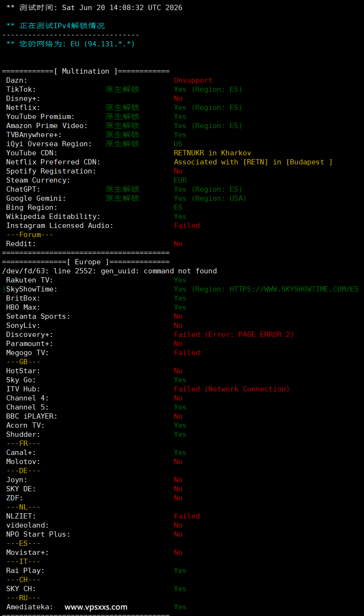Click the "gen_uuid: command not found" error line
Screen dimensions: 364x616
coord(109,271)
